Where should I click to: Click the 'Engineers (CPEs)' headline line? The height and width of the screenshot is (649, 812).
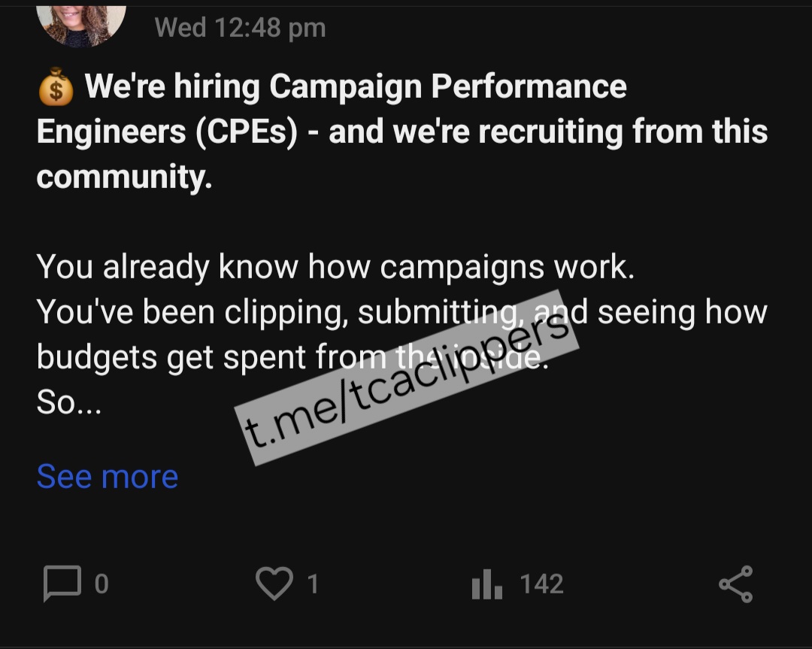pos(167,132)
